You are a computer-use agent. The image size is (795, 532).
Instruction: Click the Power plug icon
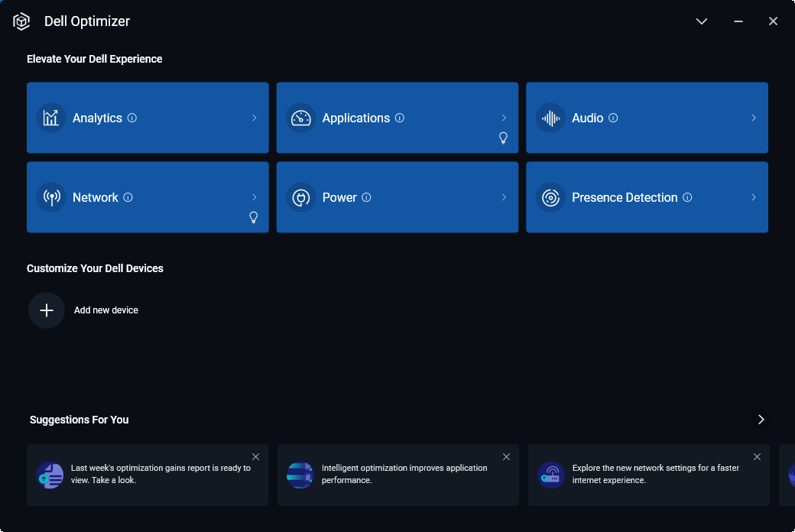tap(300, 197)
